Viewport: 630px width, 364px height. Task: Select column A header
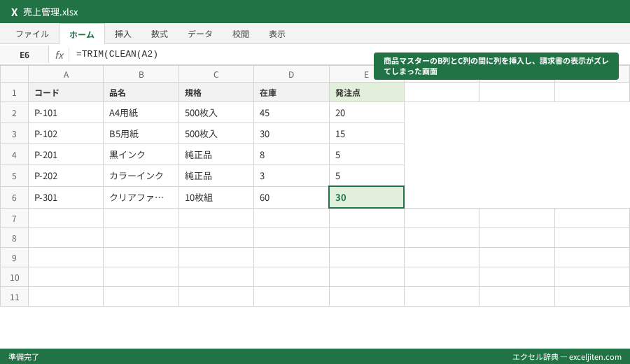coord(66,74)
